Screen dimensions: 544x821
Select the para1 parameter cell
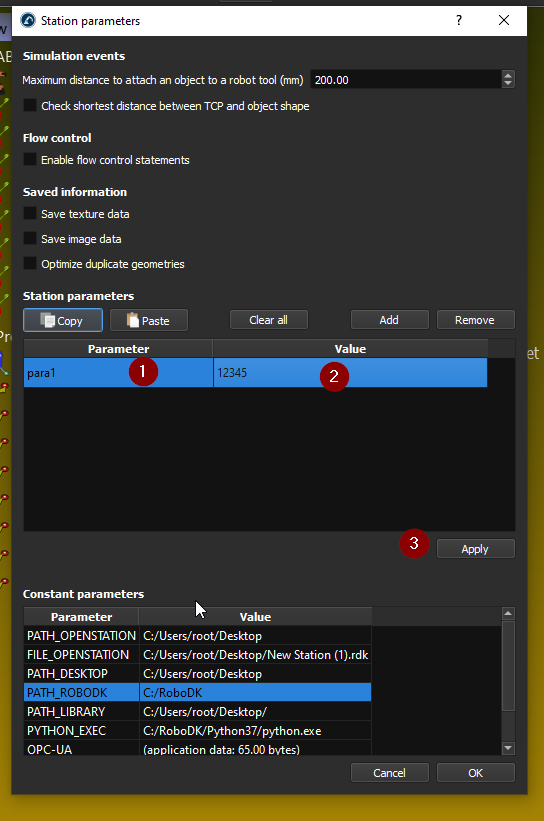118,373
